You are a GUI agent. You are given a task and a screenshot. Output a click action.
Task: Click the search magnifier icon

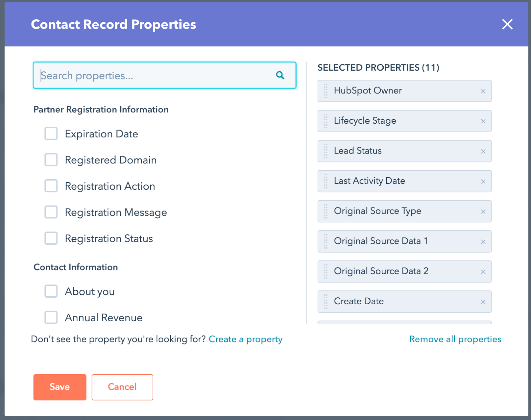pos(280,75)
